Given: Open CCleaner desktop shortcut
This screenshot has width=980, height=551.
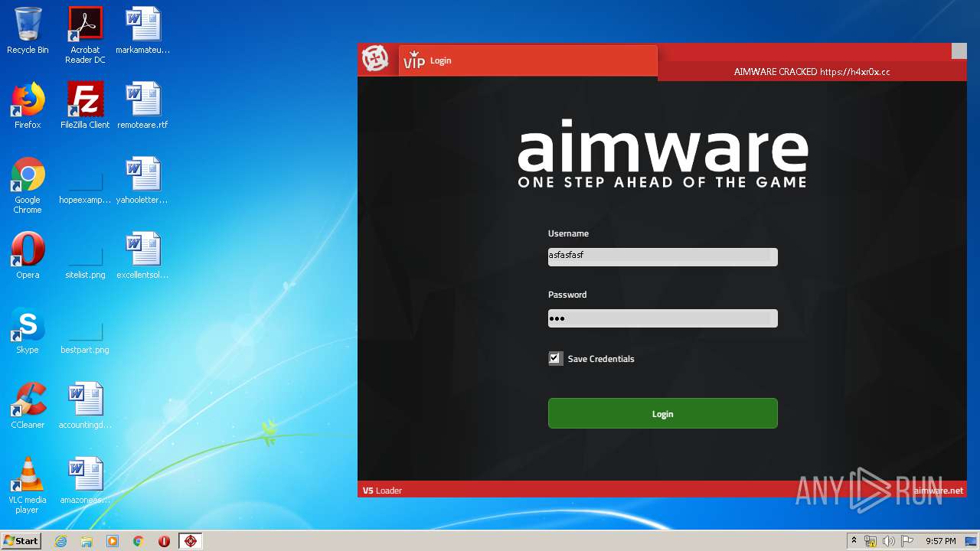Looking at the screenshot, I should click(28, 406).
